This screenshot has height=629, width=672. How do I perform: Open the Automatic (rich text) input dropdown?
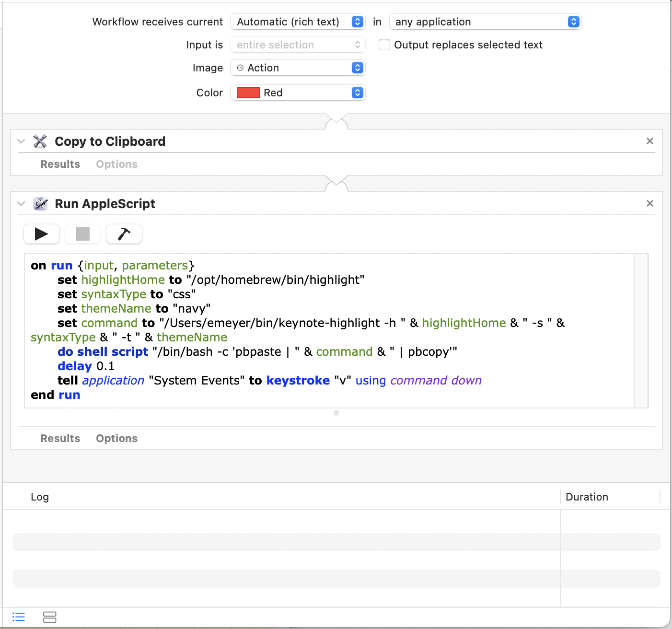point(298,22)
